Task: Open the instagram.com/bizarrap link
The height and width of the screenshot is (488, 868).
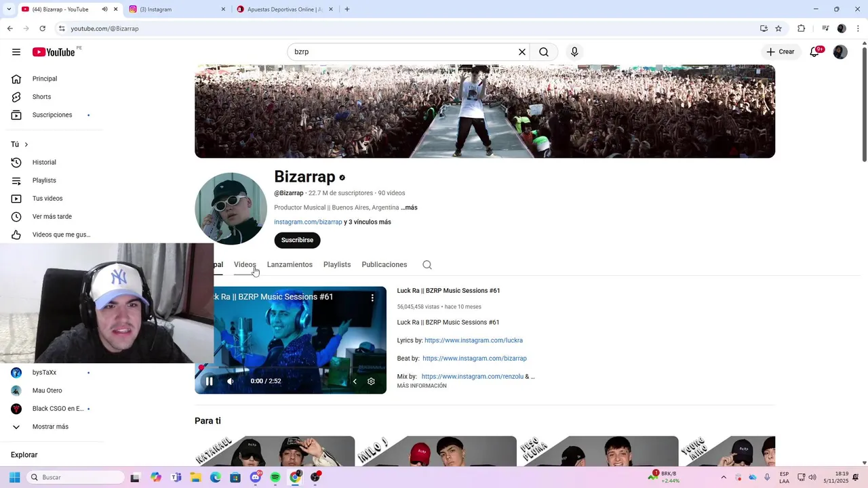Action: pos(308,222)
